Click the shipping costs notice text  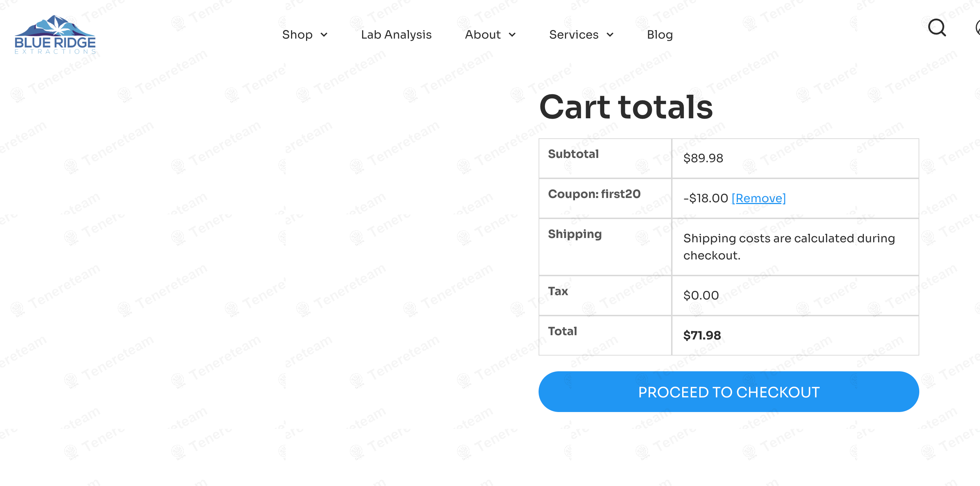pos(788,247)
